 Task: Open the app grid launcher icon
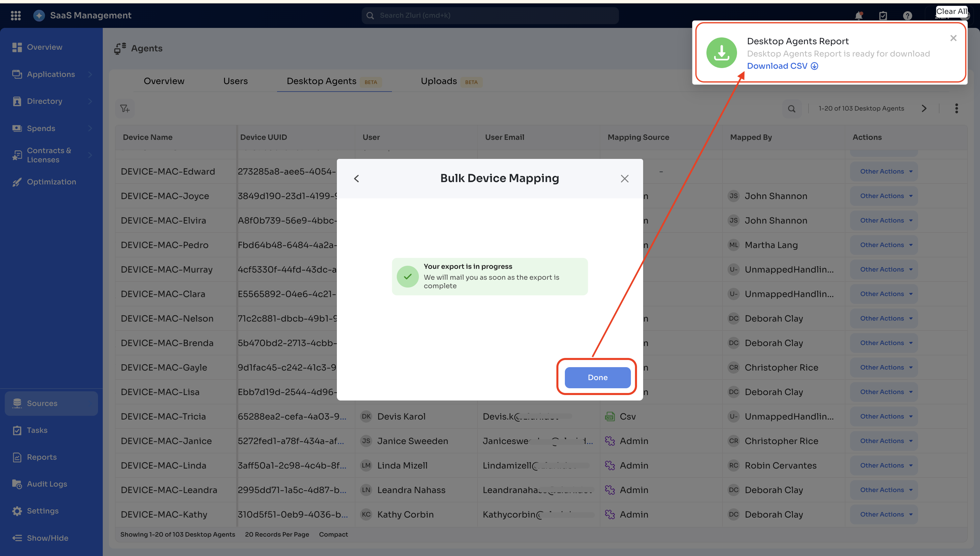[x=16, y=15]
